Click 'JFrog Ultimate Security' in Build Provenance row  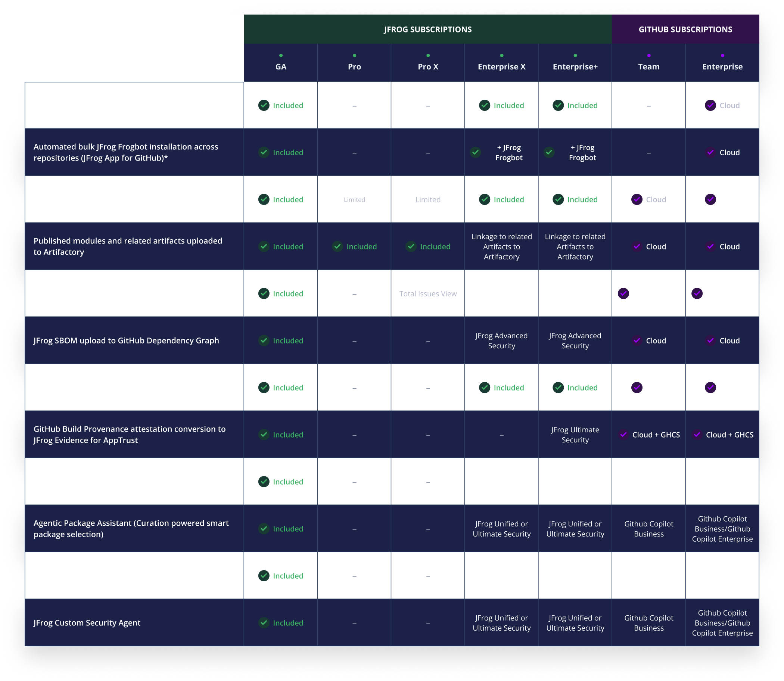click(x=575, y=435)
